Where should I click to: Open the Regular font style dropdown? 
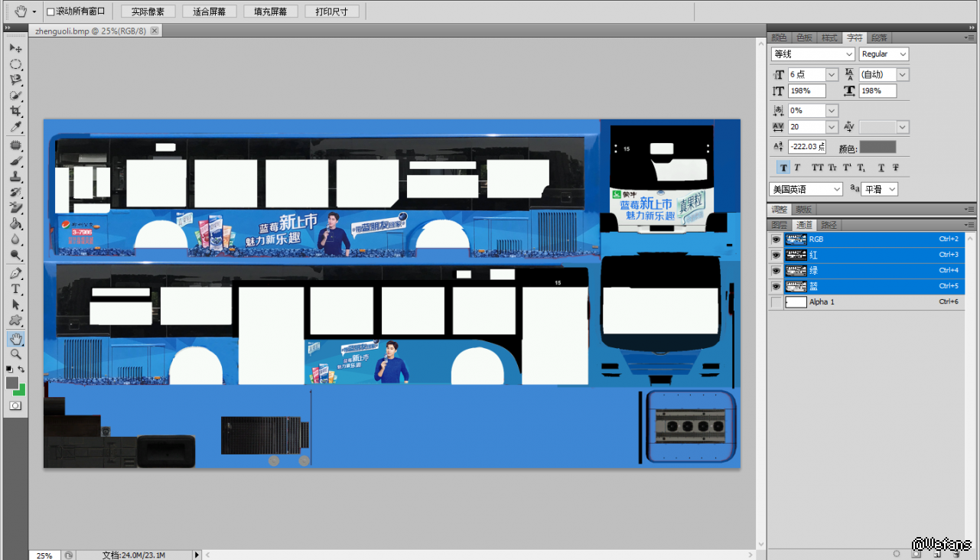[903, 54]
